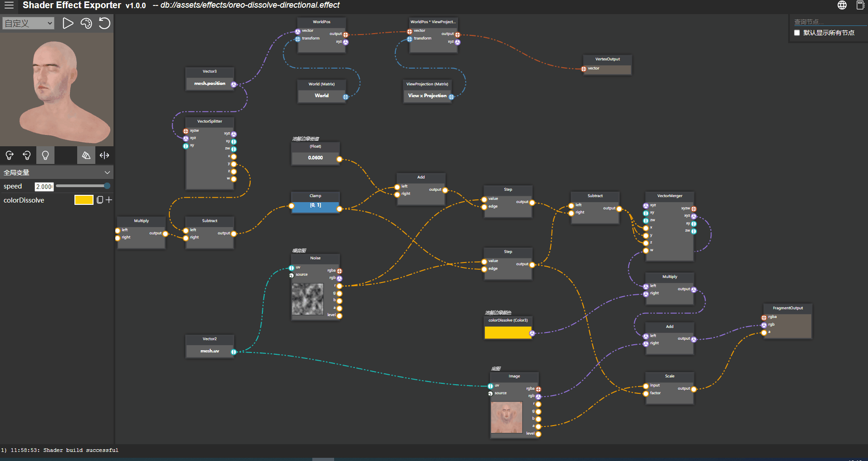Screen dimensions: 868x461
Task: Toggle the center lightbulb light button
Action: point(45,155)
